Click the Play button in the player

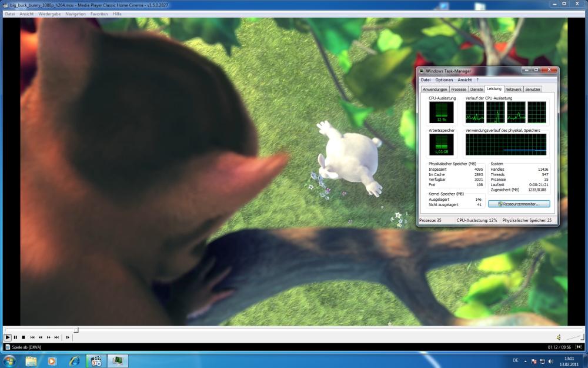click(x=7, y=337)
